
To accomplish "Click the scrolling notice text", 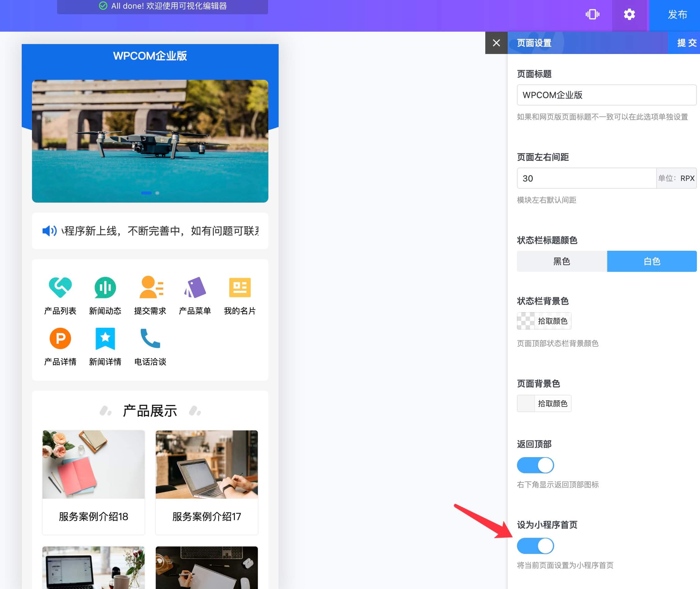I will pos(160,231).
